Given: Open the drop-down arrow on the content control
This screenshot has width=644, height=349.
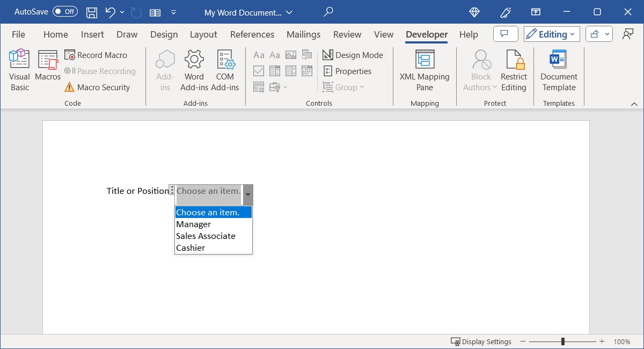Looking at the screenshot, I should (247, 195).
